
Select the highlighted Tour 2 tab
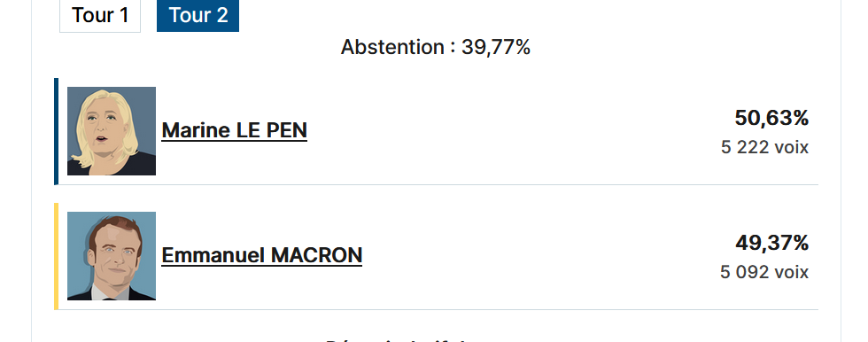pos(198,15)
